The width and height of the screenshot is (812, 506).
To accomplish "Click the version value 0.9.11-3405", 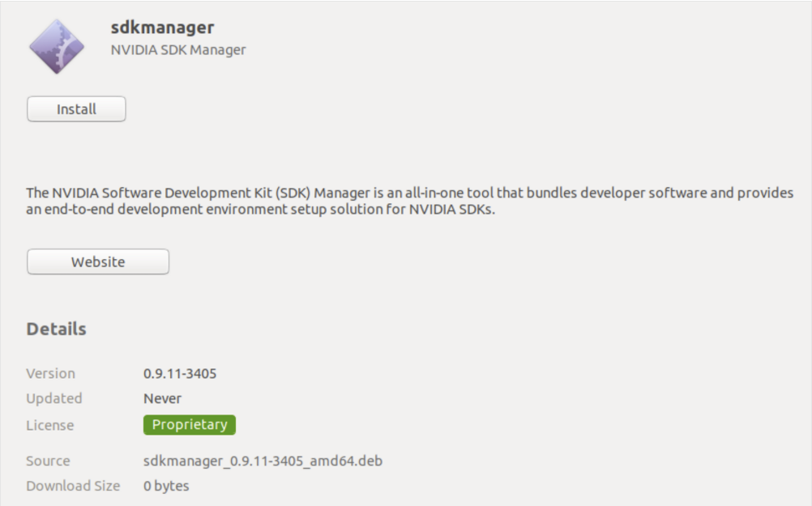I will tap(180, 373).
